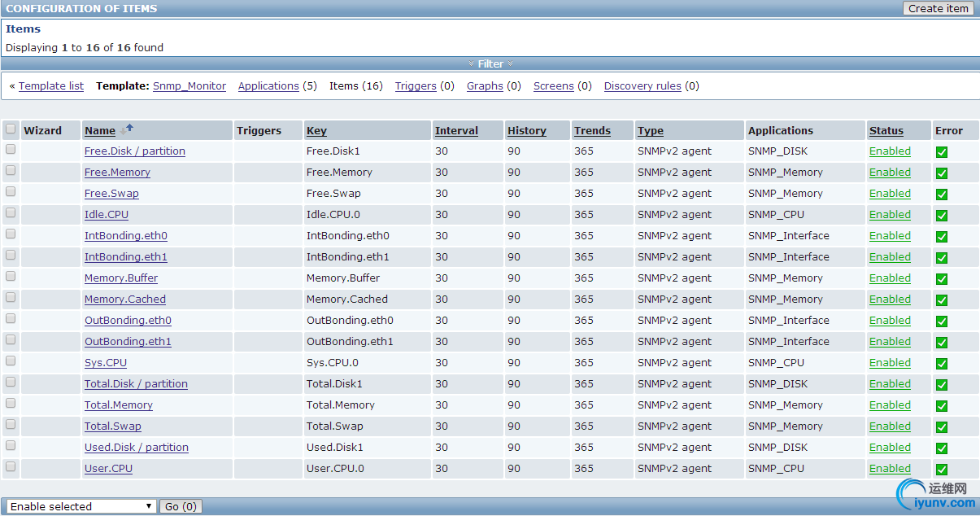
Task: Click the key text IntBonding.eth0
Action: point(348,236)
